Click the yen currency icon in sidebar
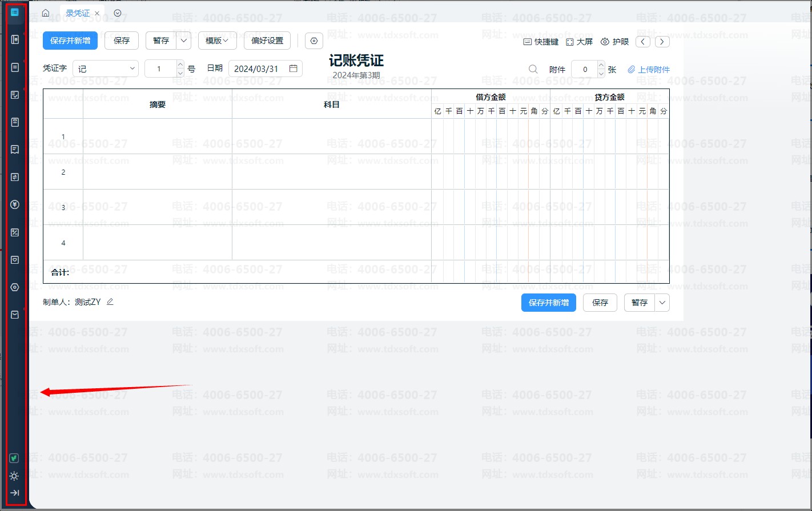This screenshot has height=511, width=812. tap(15, 204)
